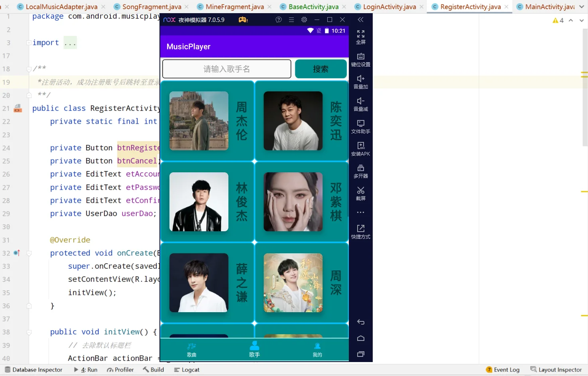The image size is (588, 376).
Task: Switch to the 歌曲 bottom navigation tab
Action: [192, 350]
